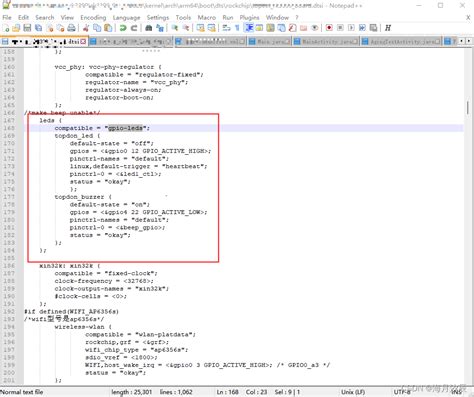
Task: Zoom in using the Zoom In icon
Action: pyautogui.click(x=175, y=28)
